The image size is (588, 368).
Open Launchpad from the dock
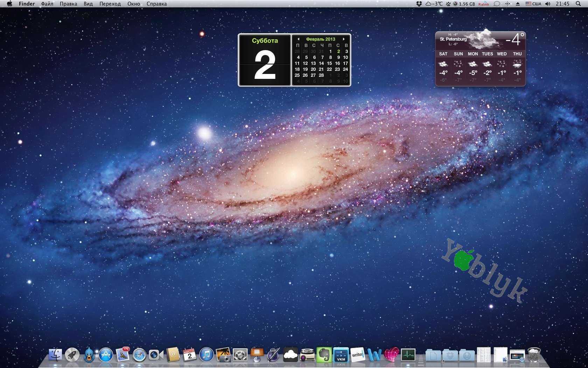pos(72,355)
